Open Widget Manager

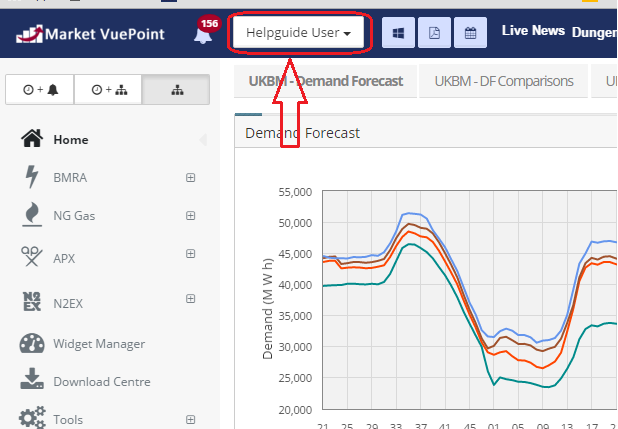[x=99, y=344]
